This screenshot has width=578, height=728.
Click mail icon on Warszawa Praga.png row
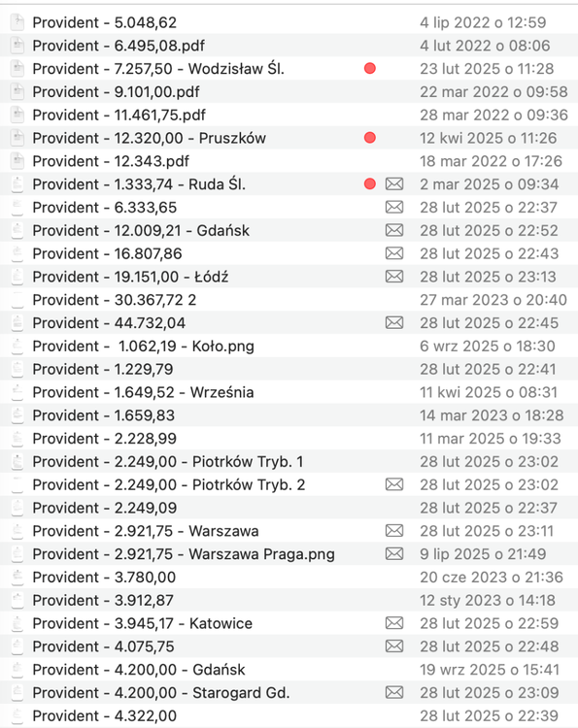tap(394, 554)
